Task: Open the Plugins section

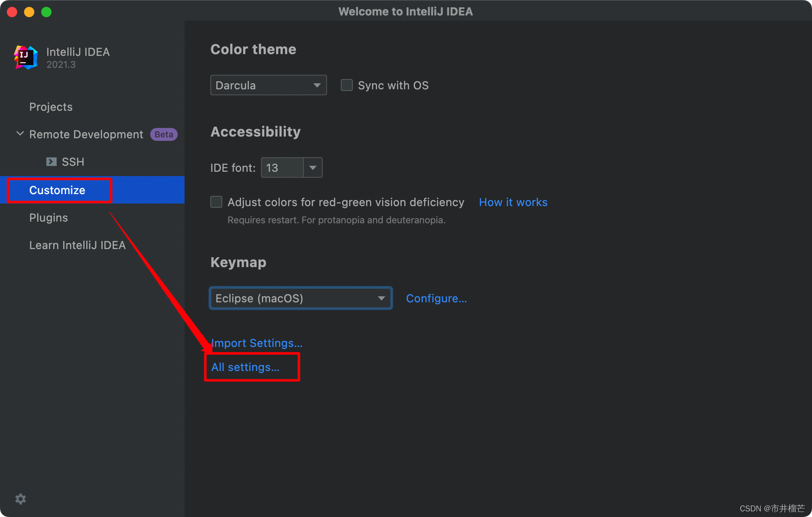Action: click(48, 218)
